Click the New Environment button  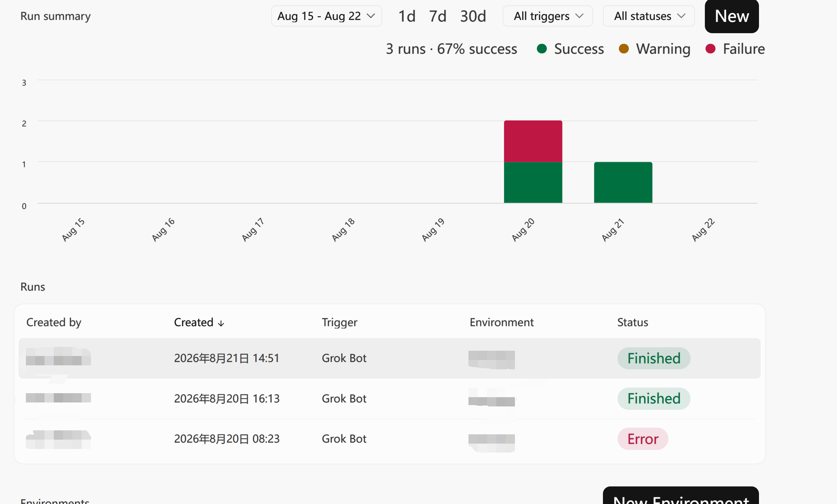click(681, 496)
